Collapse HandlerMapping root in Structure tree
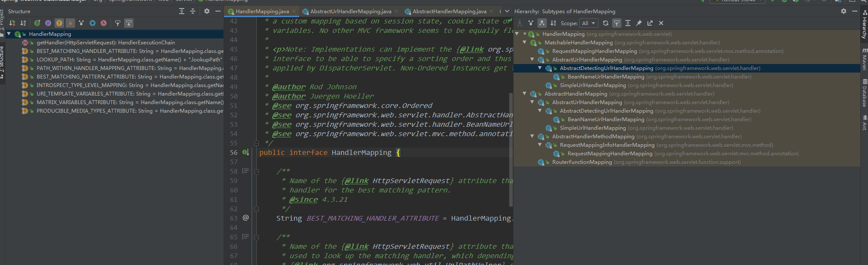This screenshot has height=265, width=868. click(x=9, y=34)
